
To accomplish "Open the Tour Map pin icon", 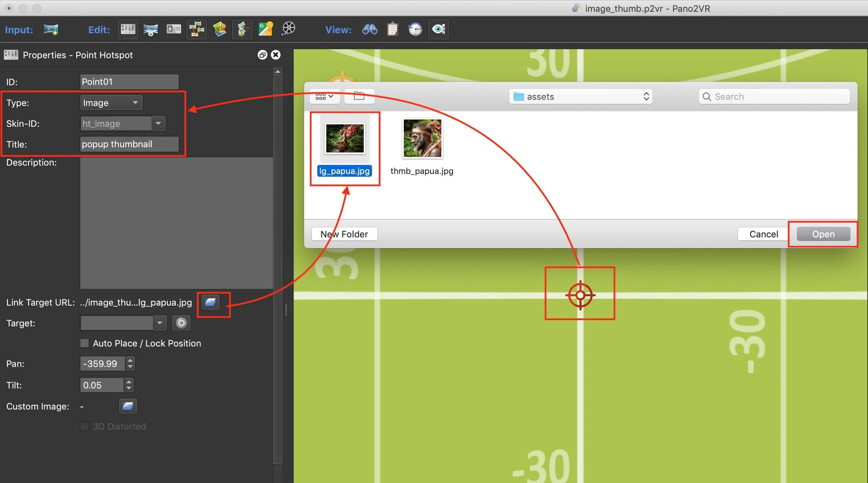I will pyautogui.click(x=219, y=30).
